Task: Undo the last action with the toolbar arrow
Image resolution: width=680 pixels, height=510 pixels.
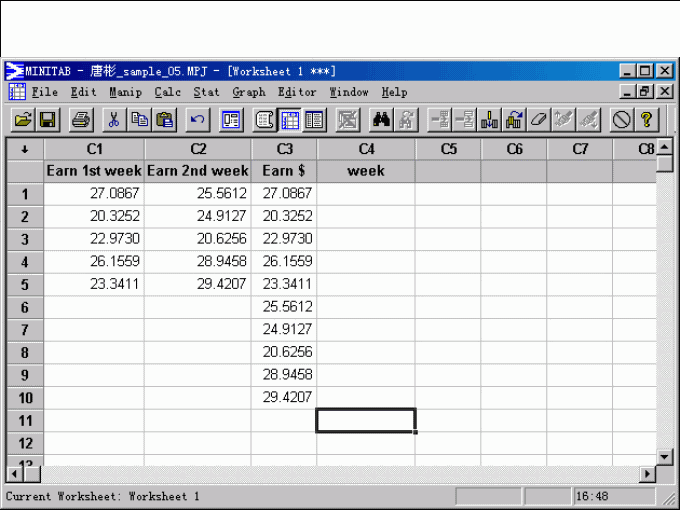Action: tap(197, 120)
